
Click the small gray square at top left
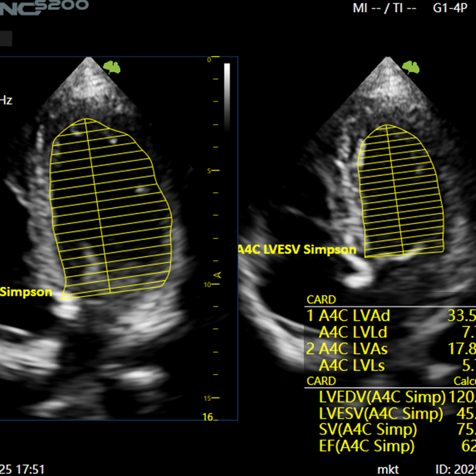pyautogui.click(x=5, y=38)
